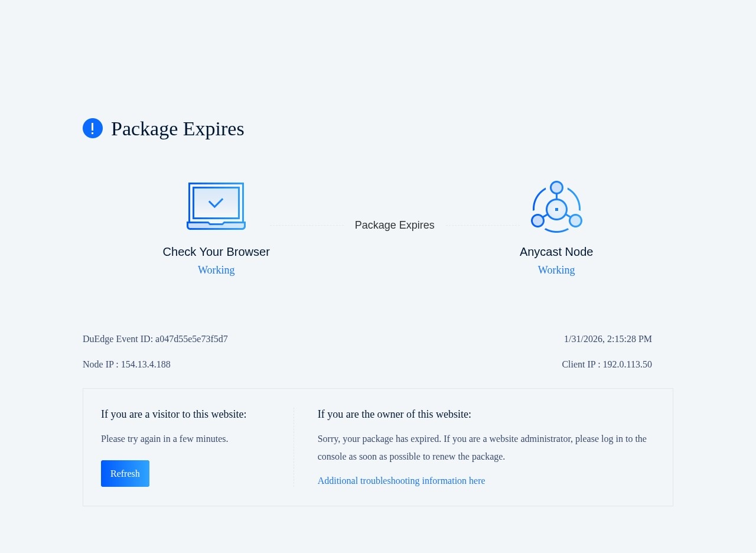Click the blue exclamation warning icon
Viewport: 756px width, 553px height.
pyautogui.click(x=93, y=128)
